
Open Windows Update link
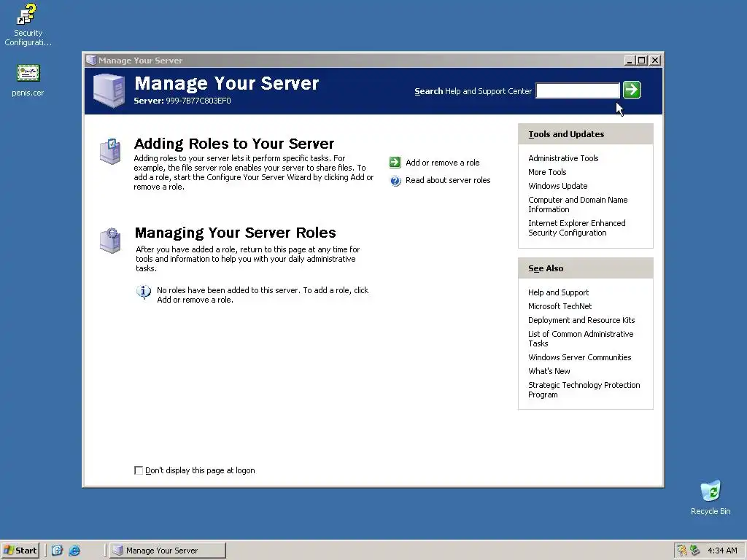click(558, 186)
